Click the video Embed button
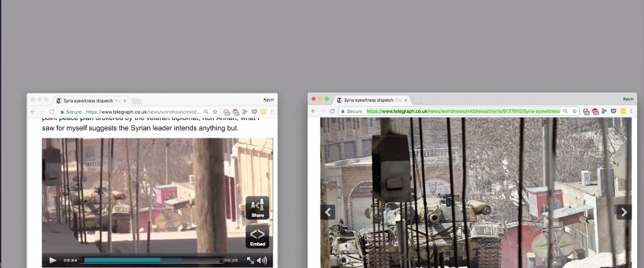The image size is (644, 268). [x=257, y=237]
